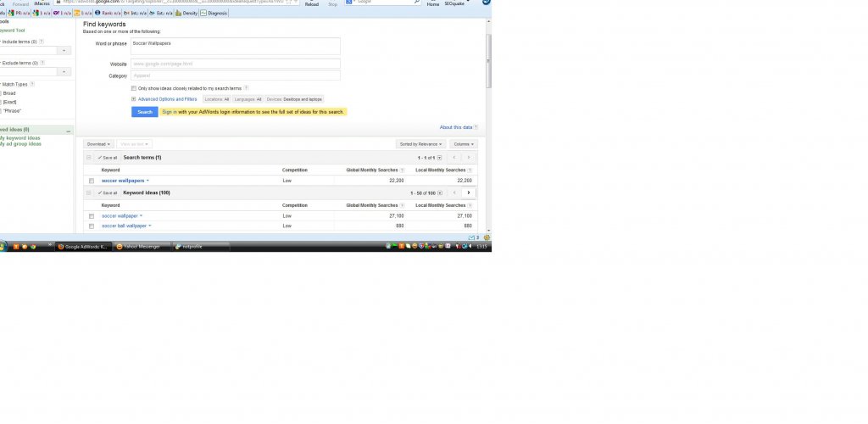The height and width of the screenshot is (424, 868).
Task: Open the Sorted by Relevance dropdown
Action: coord(420,144)
